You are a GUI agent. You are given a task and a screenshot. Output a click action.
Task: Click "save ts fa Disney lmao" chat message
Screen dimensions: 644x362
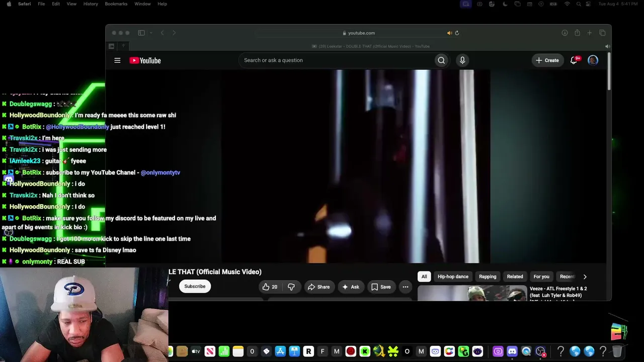point(105,250)
